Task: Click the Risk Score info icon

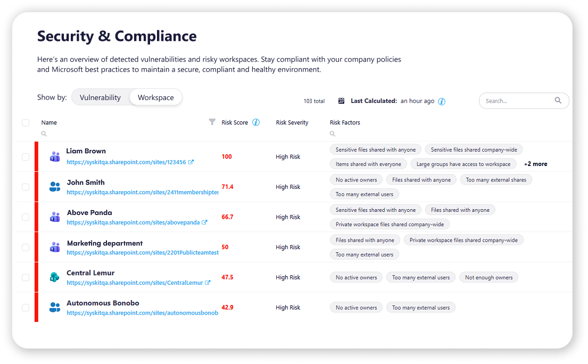Action: pos(256,122)
